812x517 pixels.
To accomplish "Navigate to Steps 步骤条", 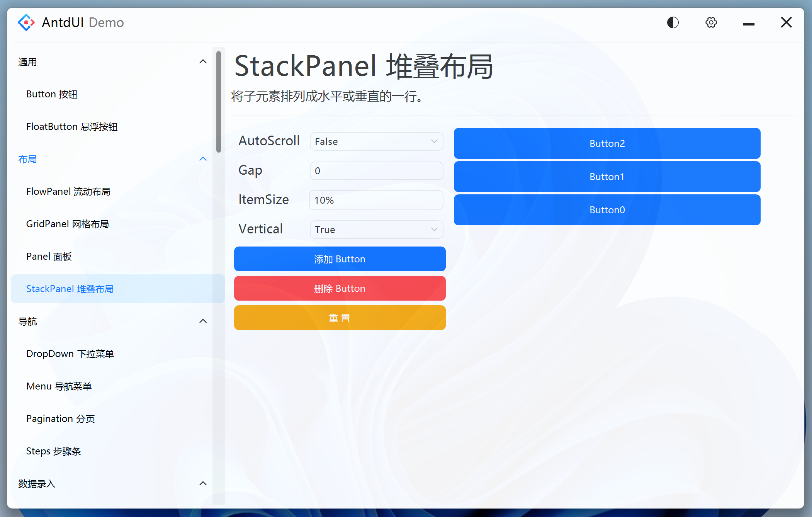I will (54, 451).
